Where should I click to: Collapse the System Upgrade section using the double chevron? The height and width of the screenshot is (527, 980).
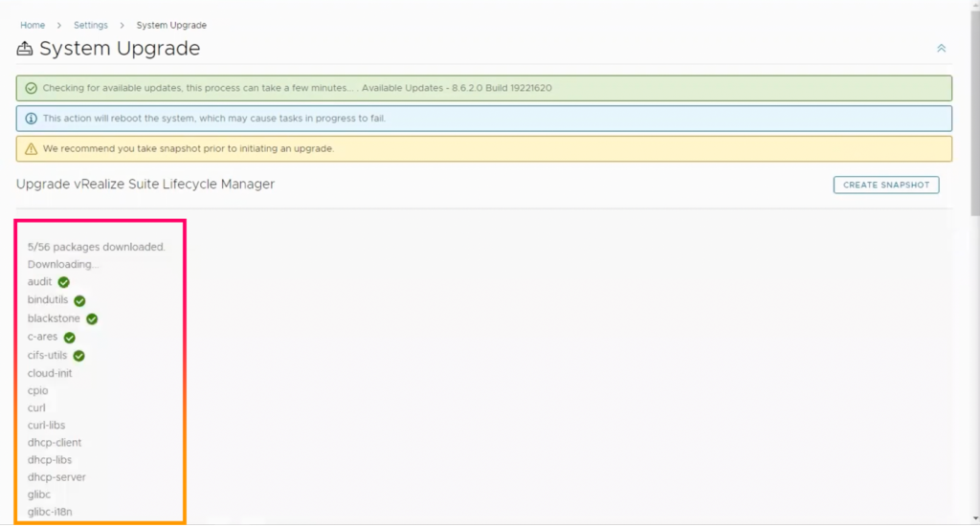tap(942, 48)
